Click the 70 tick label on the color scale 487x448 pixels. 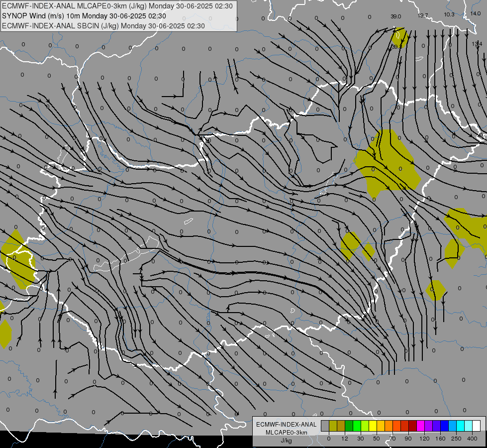point(392,439)
